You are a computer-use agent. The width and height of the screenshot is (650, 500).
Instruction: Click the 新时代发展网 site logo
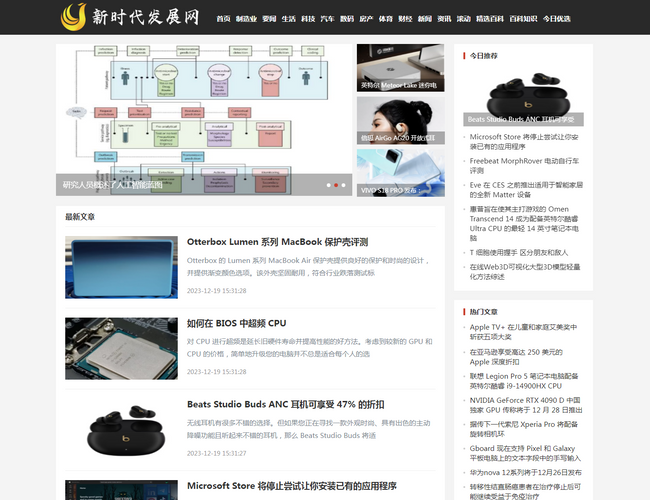click(x=130, y=17)
